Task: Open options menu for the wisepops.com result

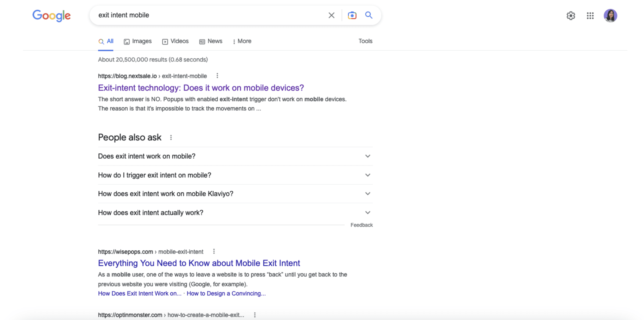Action: (x=214, y=251)
